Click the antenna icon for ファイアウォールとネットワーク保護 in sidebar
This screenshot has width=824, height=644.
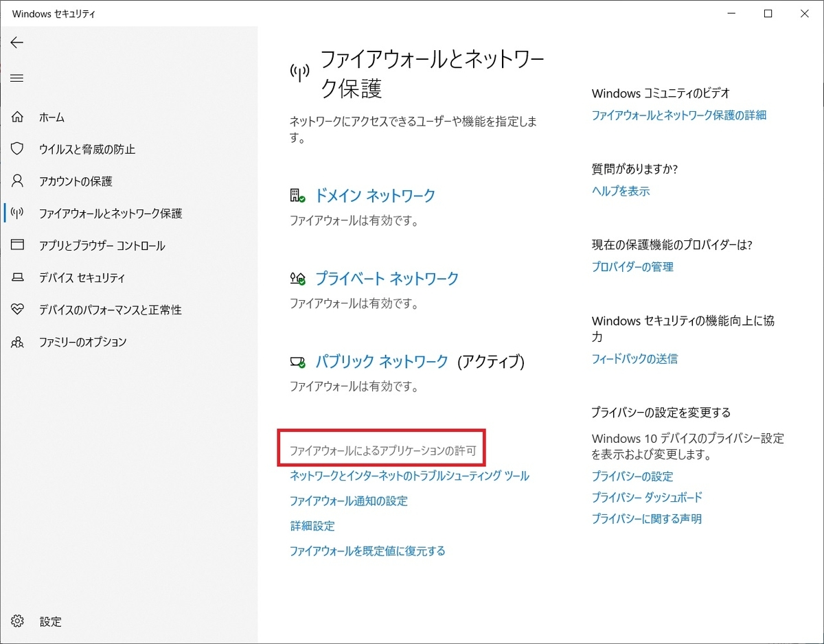18,214
